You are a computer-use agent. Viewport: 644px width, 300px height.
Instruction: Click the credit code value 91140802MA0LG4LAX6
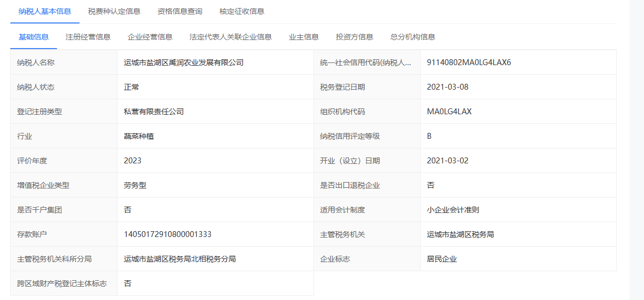[x=469, y=62]
